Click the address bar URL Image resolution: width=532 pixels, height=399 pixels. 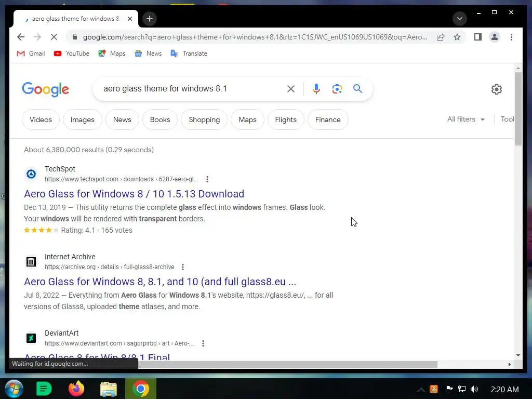(255, 37)
